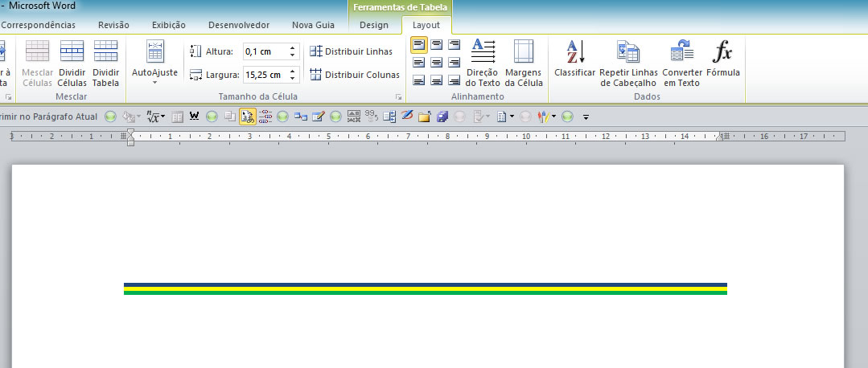
Task: Click the columns layout icon in toolbar
Action: (177, 117)
